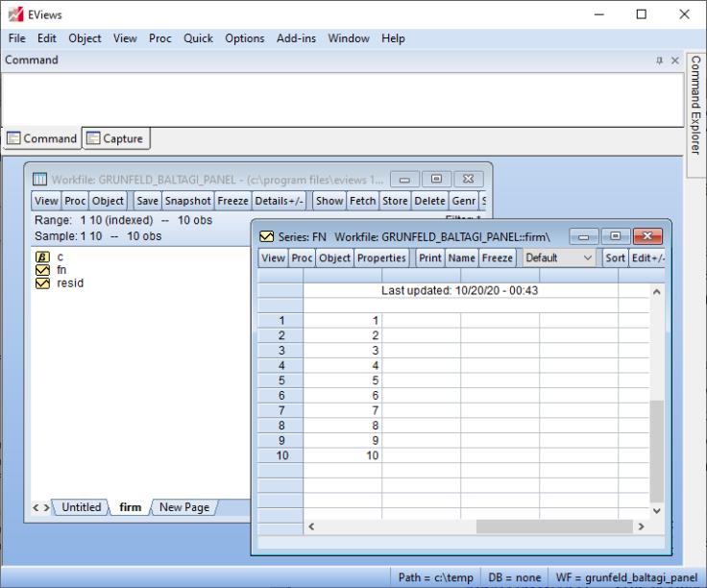Click the Freeze button in series window
This screenshot has width=707, height=588.
(497, 258)
